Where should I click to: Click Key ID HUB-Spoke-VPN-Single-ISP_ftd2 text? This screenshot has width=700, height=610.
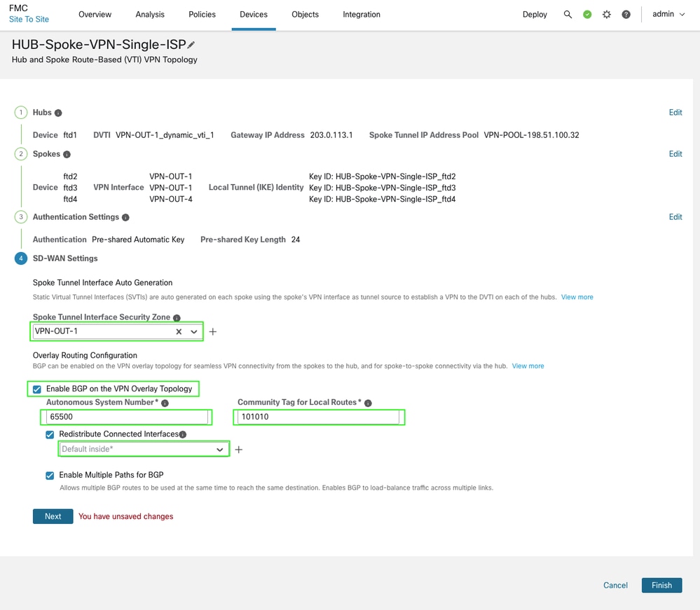pos(382,176)
